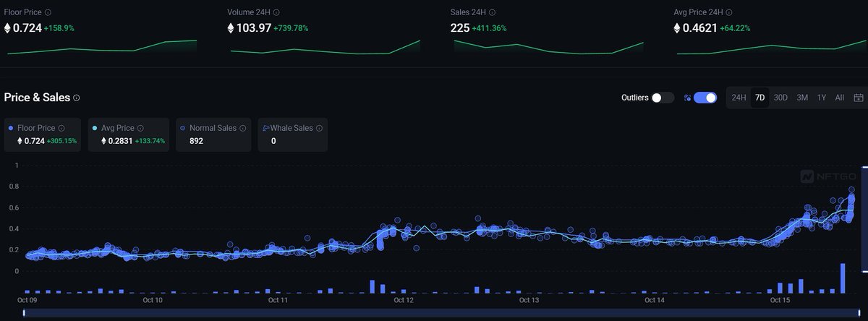Open info icon in Avg Price legend card
Image resolution: width=868 pixels, height=321 pixels.
tap(140, 128)
